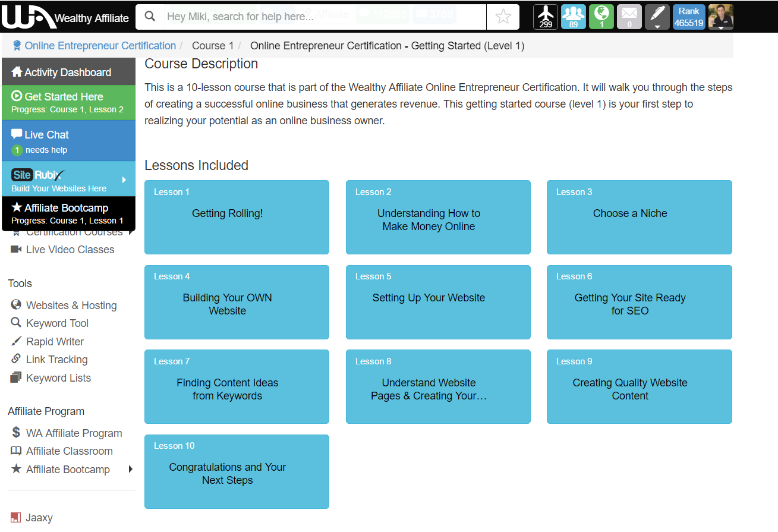778x532 pixels.
Task: Open the pen write menu icon
Action: (x=657, y=17)
